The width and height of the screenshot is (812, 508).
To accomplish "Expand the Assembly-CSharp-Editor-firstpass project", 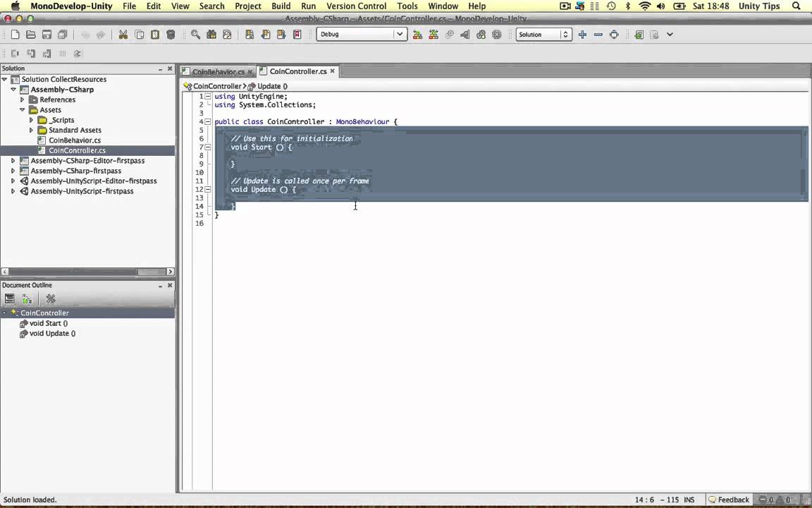I will [x=13, y=161].
